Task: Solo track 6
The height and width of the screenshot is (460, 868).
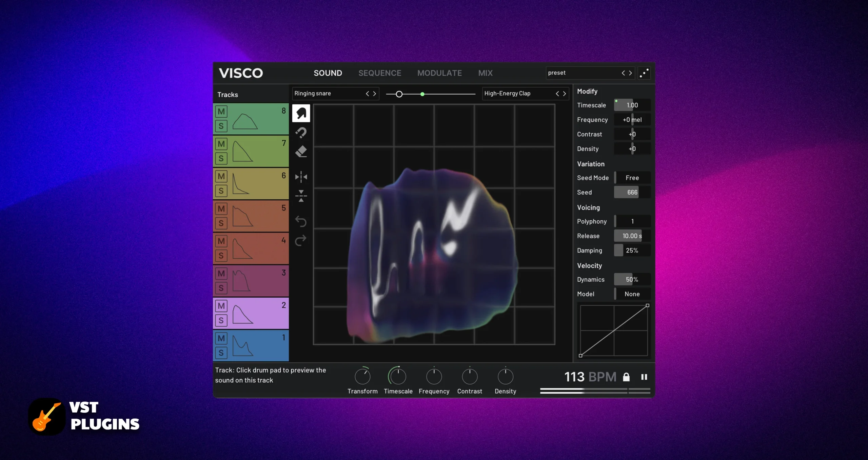Action: coord(221,191)
